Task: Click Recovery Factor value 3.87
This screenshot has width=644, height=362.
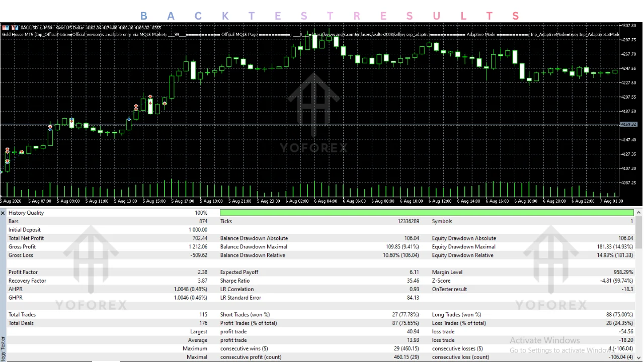Action: tap(202, 281)
